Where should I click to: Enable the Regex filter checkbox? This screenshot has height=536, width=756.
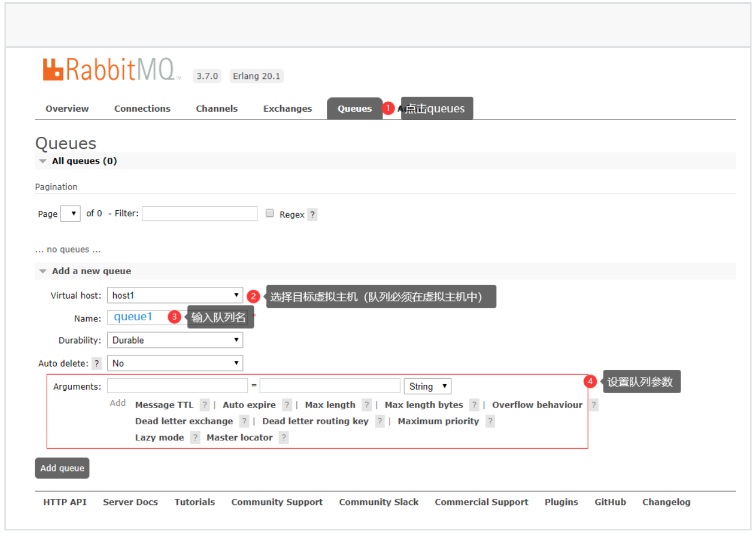coord(270,214)
